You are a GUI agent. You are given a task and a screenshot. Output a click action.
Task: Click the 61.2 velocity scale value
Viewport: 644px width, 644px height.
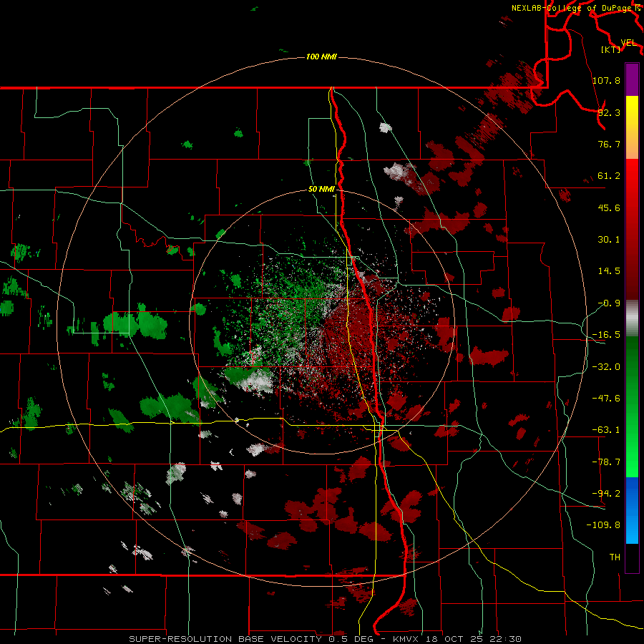(x=609, y=176)
